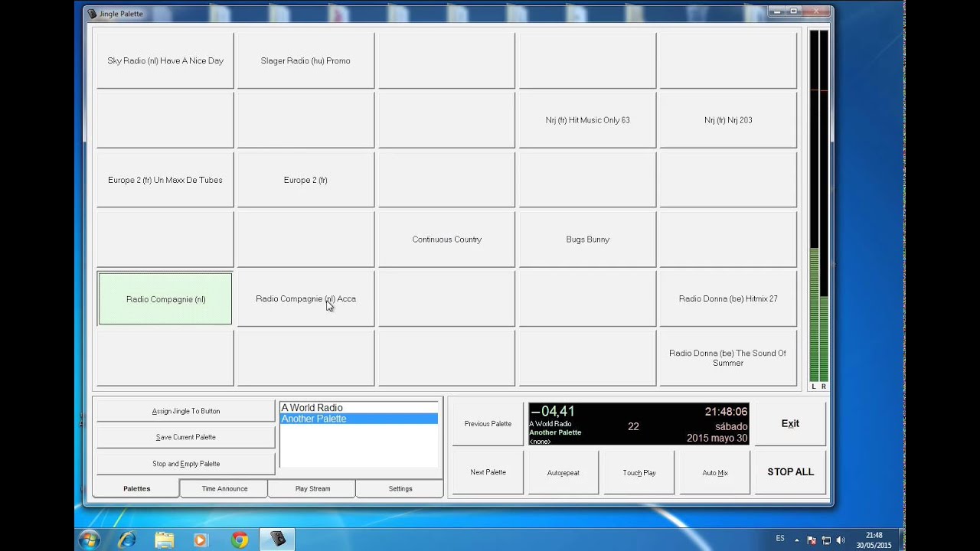Select Another Palette in the palette list

click(x=359, y=419)
